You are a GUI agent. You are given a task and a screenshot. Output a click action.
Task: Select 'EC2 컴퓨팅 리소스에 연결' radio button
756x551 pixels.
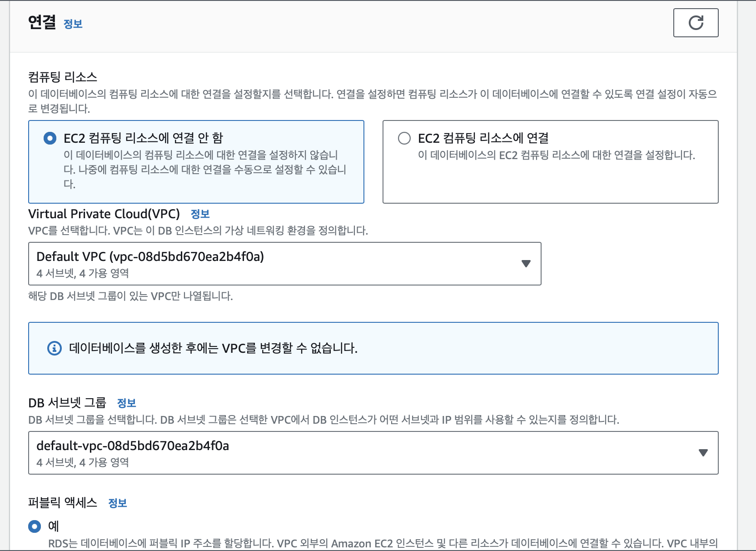[x=404, y=138]
